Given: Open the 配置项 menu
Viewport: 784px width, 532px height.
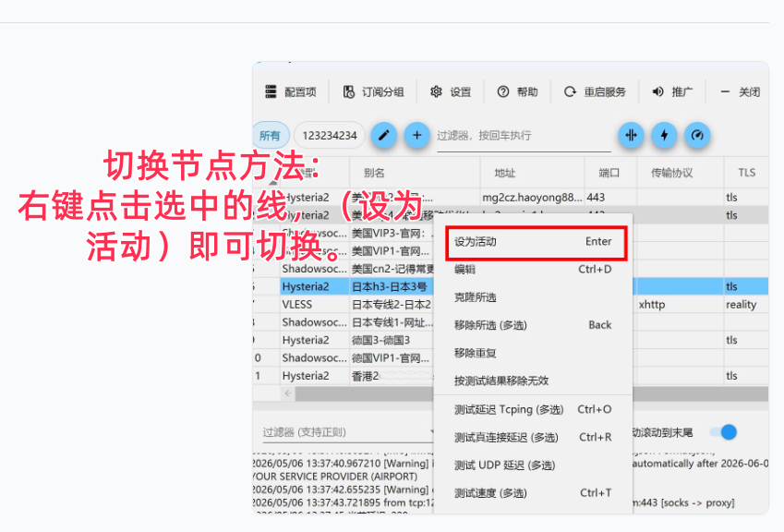Looking at the screenshot, I should click(x=291, y=92).
